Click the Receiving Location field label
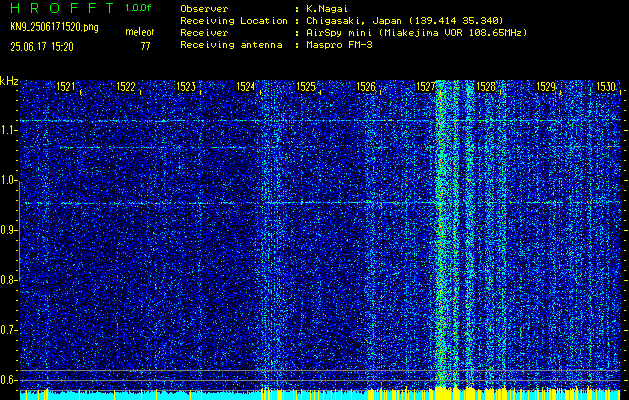 (x=234, y=21)
